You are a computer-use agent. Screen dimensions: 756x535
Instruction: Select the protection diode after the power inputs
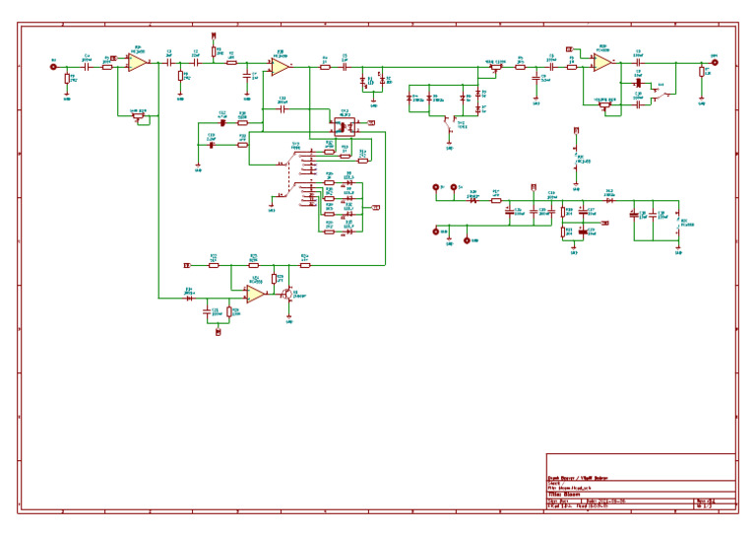pyautogui.click(x=472, y=200)
